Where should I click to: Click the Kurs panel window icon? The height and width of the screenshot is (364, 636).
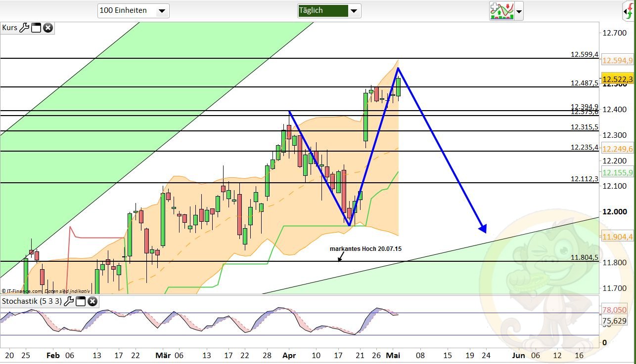(36, 28)
